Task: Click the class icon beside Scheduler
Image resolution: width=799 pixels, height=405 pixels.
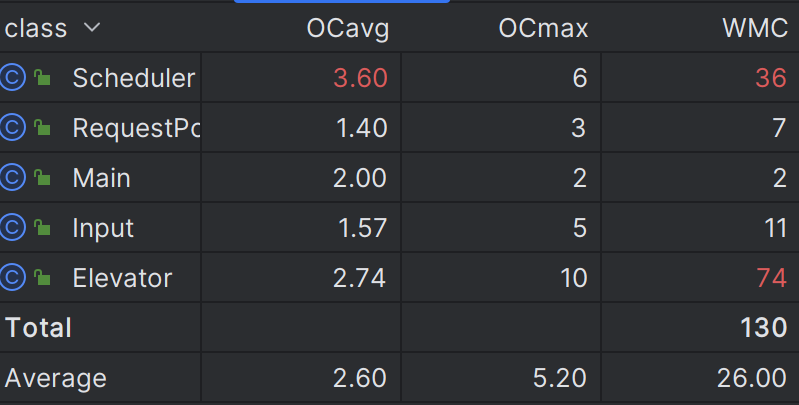Action: (x=12, y=77)
